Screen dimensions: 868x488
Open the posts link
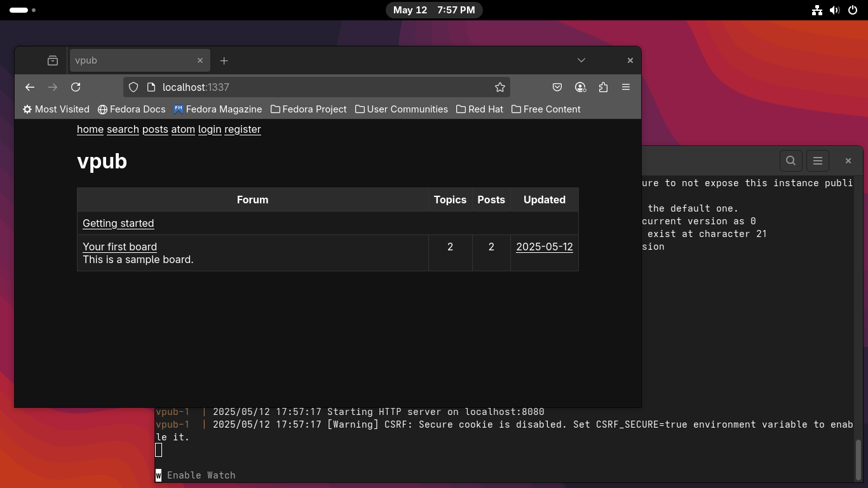point(155,129)
